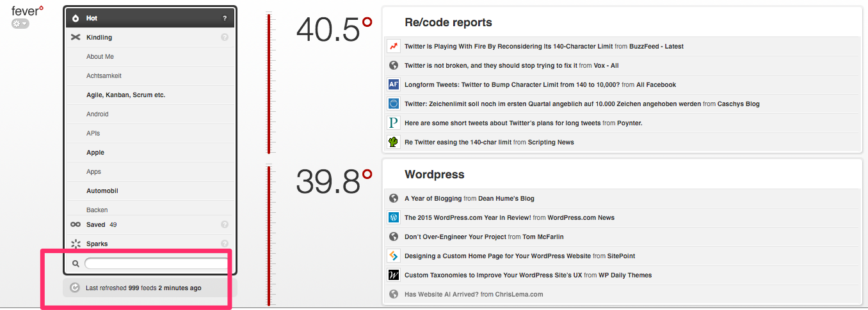This screenshot has height=310, width=868.
Task: Open 'A Year of Blogging' article
Action: [x=433, y=199]
